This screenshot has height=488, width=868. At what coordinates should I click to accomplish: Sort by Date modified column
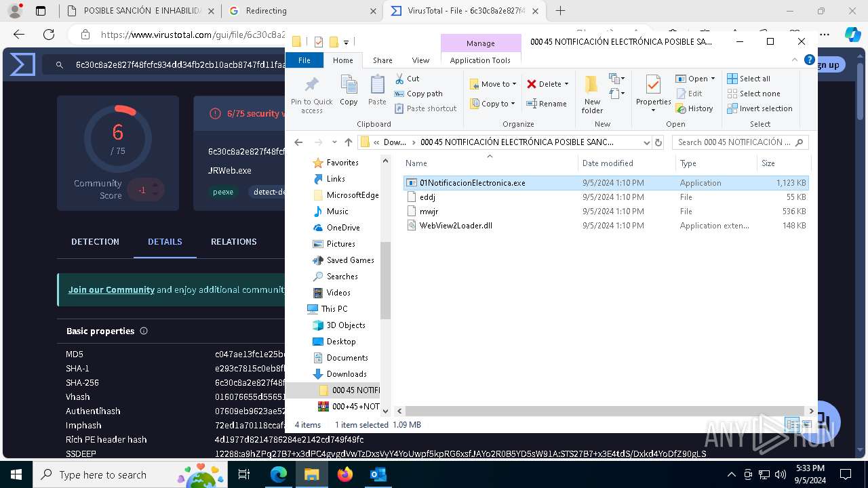click(x=627, y=163)
